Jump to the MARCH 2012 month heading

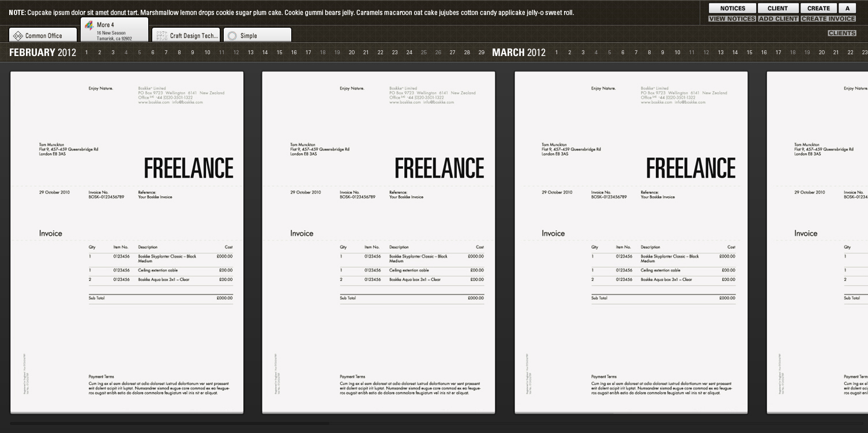click(x=518, y=53)
